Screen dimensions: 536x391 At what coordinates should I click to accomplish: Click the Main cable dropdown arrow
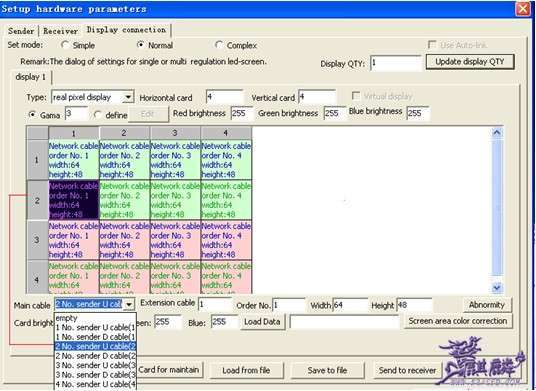(129, 304)
